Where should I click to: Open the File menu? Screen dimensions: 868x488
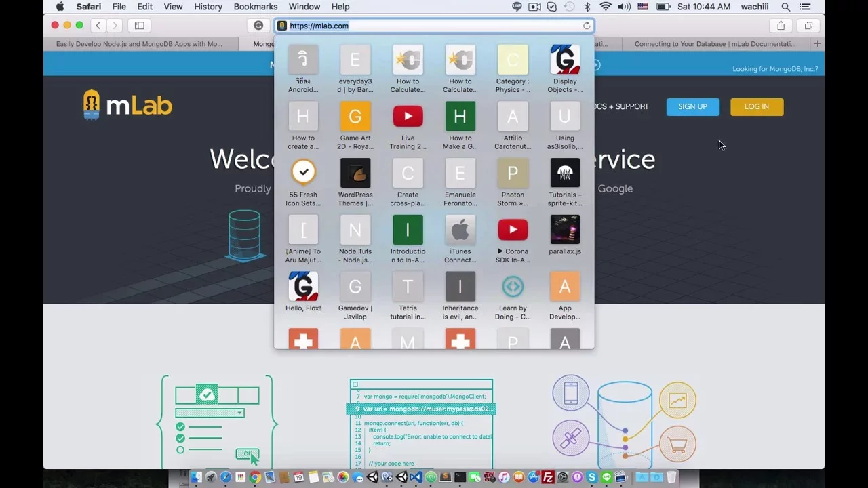click(119, 7)
